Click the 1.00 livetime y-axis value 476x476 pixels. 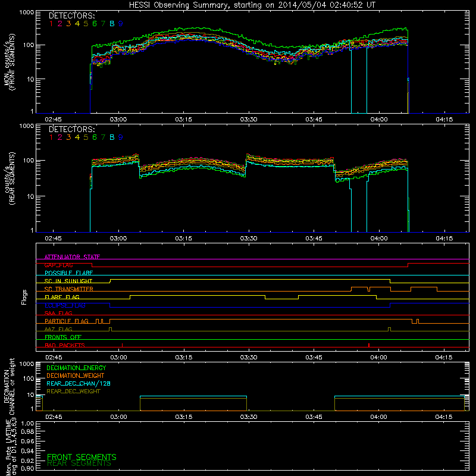coord(27,424)
